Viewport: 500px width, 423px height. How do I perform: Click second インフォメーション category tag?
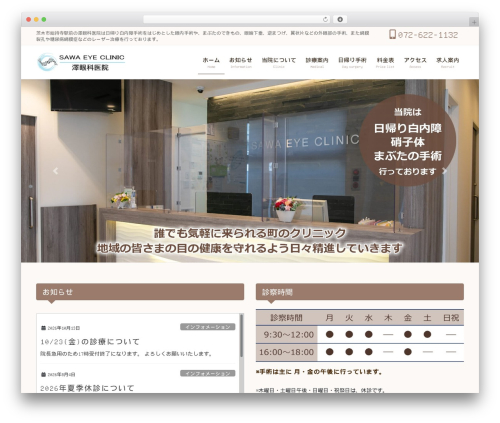[x=208, y=373]
